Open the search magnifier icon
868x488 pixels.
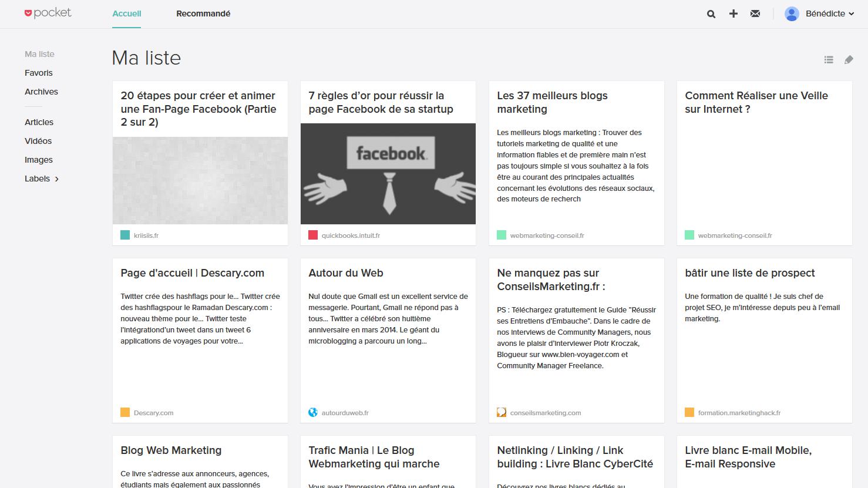711,14
